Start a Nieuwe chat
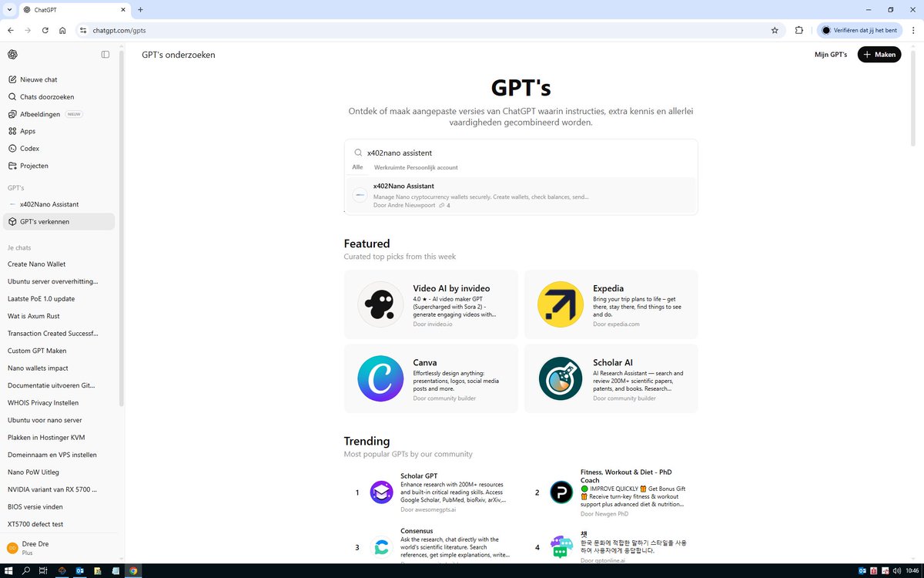924x578 pixels. coord(59,79)
